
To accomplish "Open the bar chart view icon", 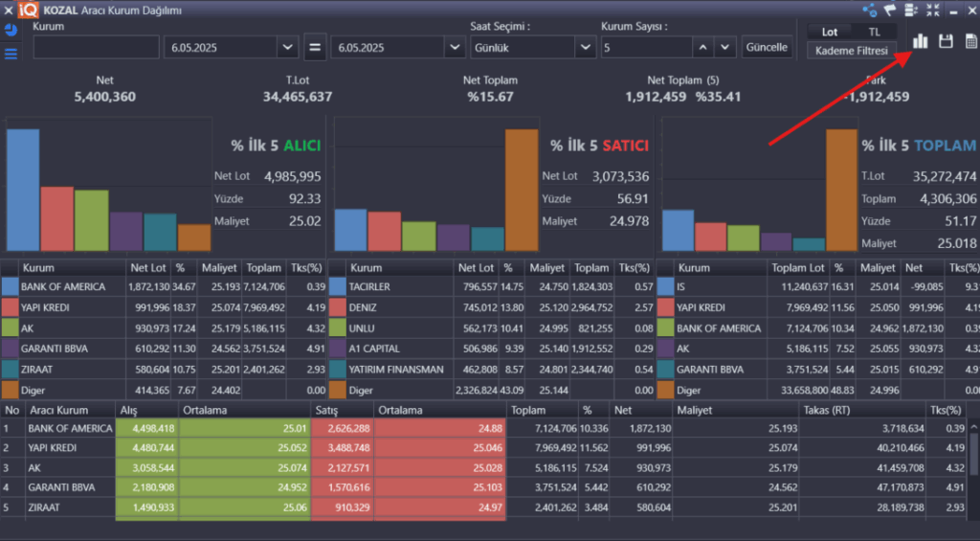I will (920, 41).
